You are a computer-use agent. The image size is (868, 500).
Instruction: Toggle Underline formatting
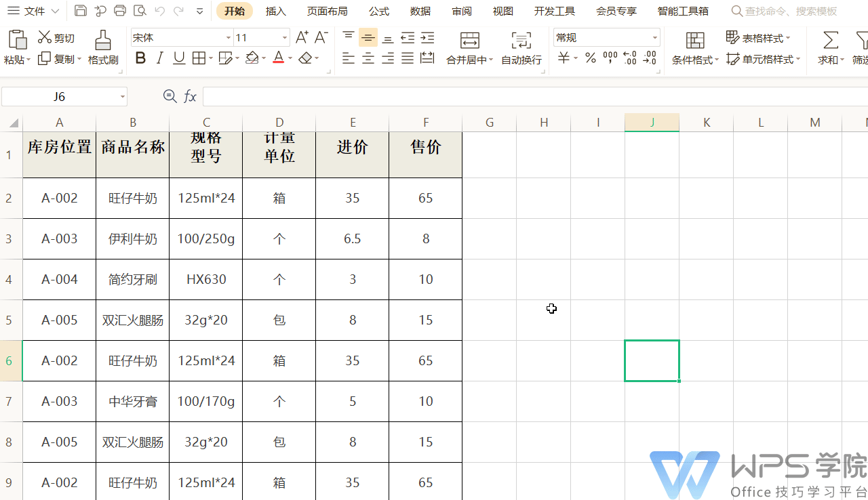point(179,58)
